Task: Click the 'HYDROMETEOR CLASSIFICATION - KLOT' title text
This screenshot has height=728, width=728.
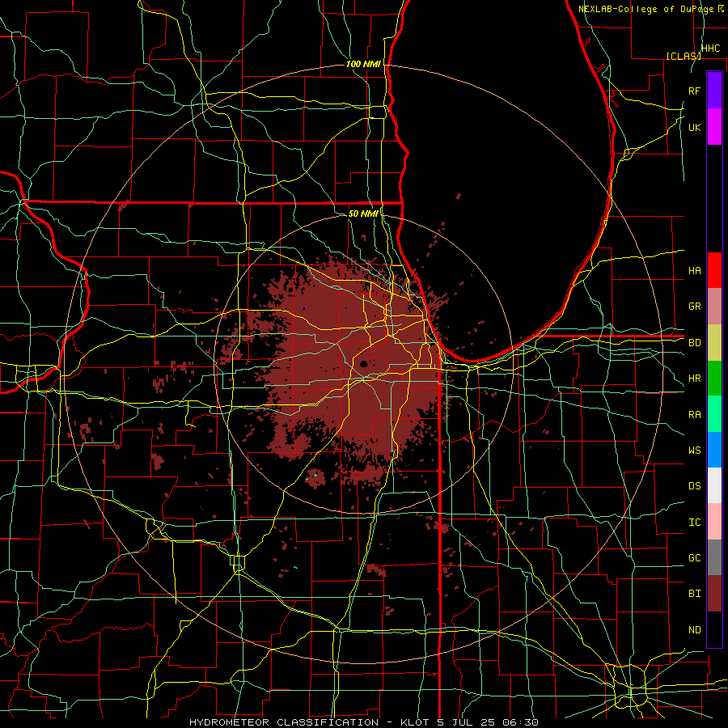Action: tap(309, 722)
